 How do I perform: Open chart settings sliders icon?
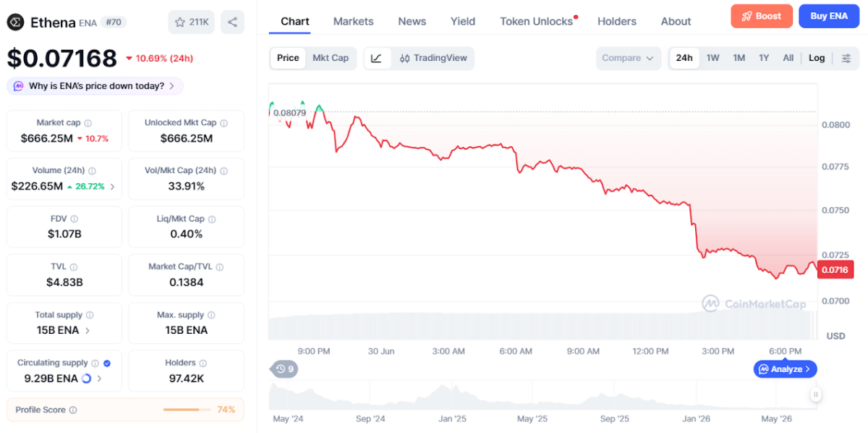tap(846, 58)
